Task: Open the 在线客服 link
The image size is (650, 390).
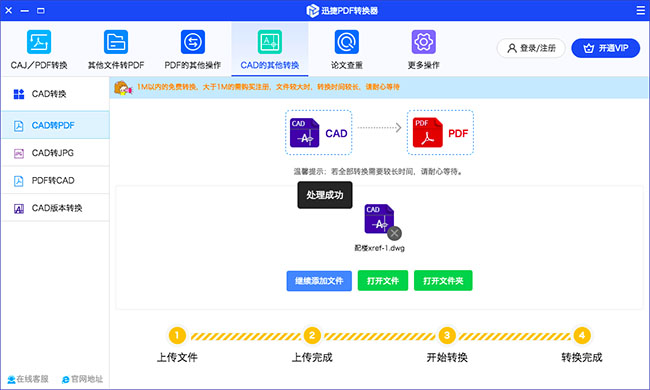Action: (28, 379)
